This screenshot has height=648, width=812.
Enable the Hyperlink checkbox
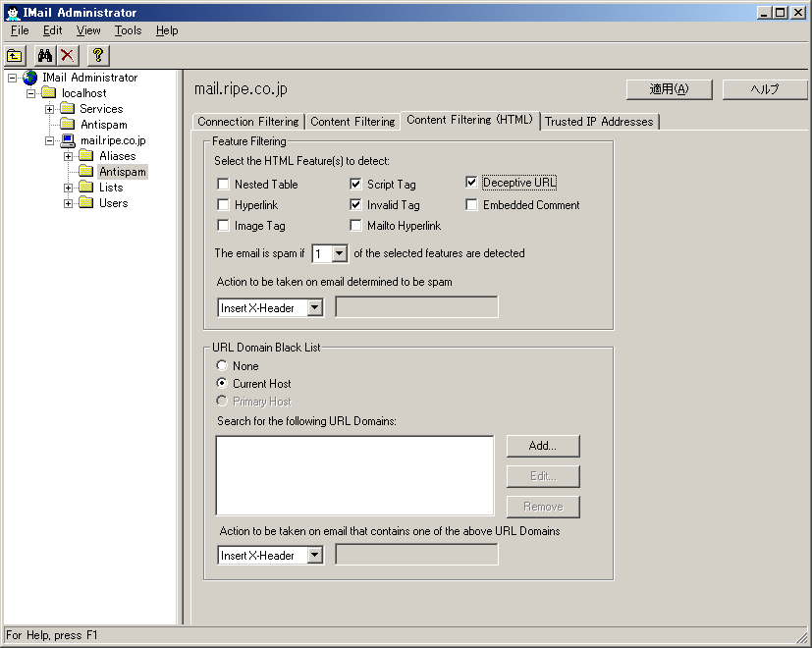click(223, 205)
